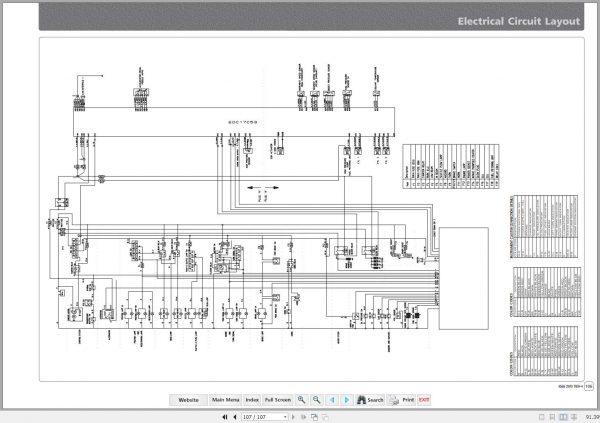Open the Index page
The height and width of the screenshot is (423, 600).
coord(252,400)
